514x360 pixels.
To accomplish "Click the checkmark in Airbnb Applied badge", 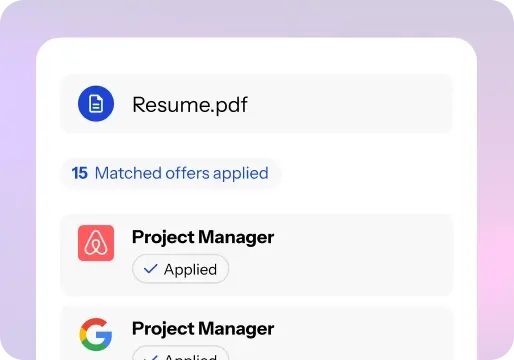I will (x=150, y=269).
